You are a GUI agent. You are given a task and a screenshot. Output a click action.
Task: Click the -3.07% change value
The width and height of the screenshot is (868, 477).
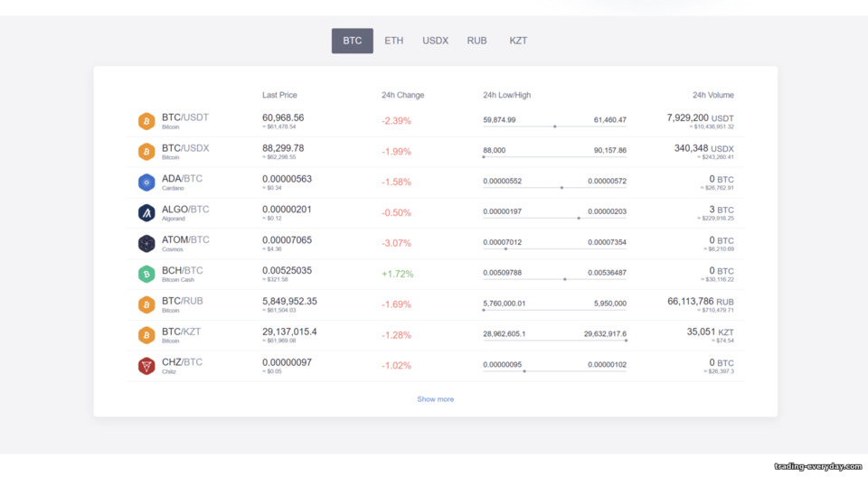click(396, 244)
